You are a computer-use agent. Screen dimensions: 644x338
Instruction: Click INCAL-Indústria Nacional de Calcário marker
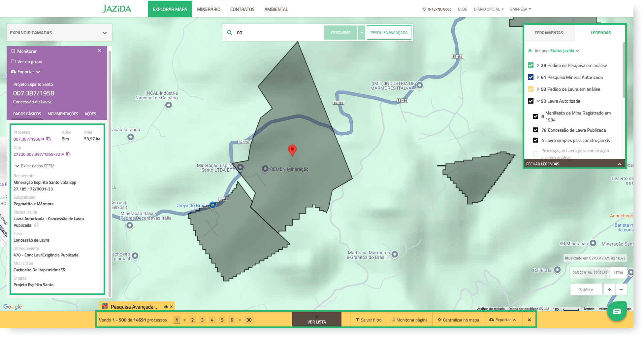click(x=169, y=105)
